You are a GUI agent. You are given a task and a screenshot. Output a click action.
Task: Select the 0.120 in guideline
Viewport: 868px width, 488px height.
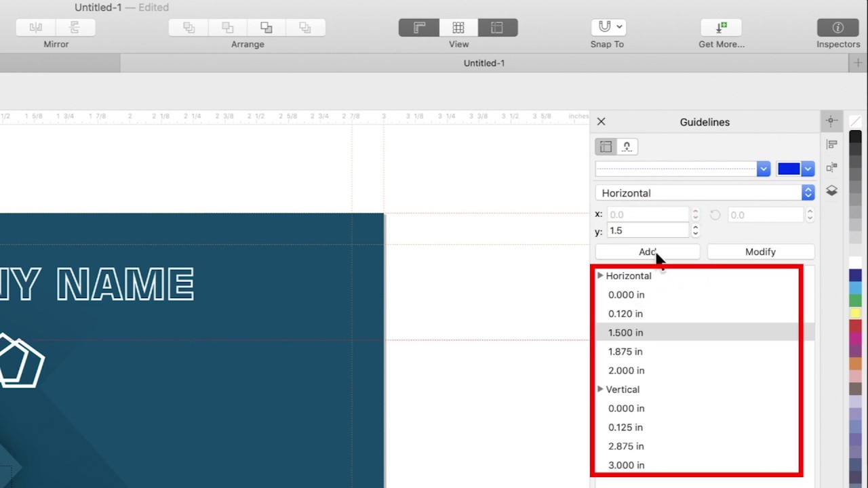point(705,314)
